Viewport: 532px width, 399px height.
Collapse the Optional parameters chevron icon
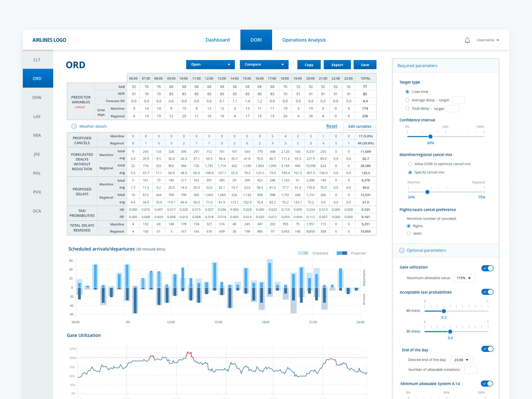tap(402, 250)
